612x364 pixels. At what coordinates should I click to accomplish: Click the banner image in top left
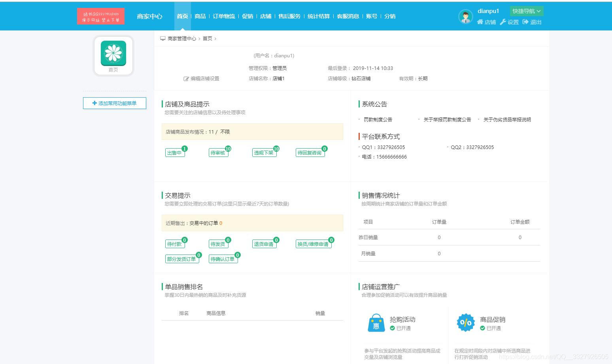click(x=101, y=16)
